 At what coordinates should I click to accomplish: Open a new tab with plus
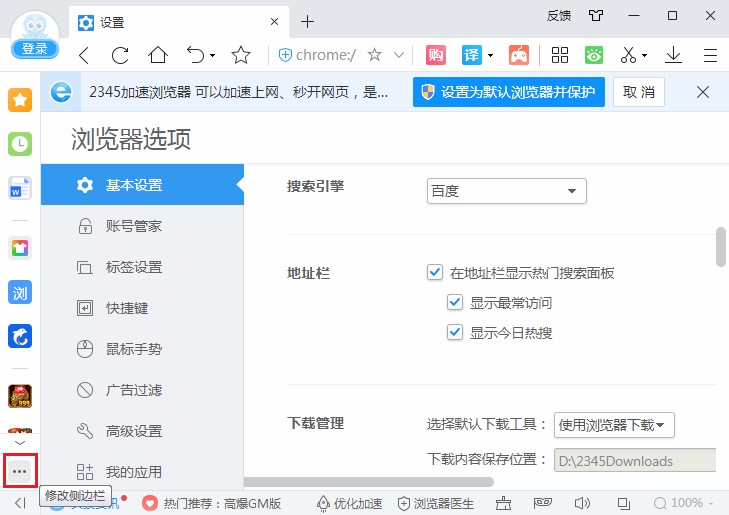(x=307, y=21)
